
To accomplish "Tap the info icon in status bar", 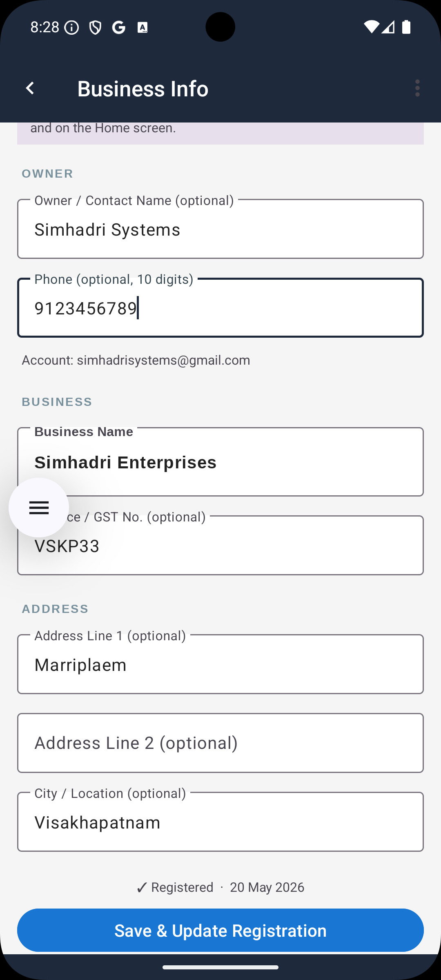I will point(72,28).
